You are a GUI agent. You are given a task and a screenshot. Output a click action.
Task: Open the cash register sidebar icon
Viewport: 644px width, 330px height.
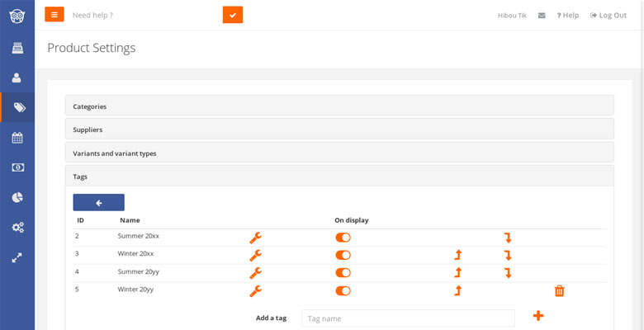pos(17,48)
